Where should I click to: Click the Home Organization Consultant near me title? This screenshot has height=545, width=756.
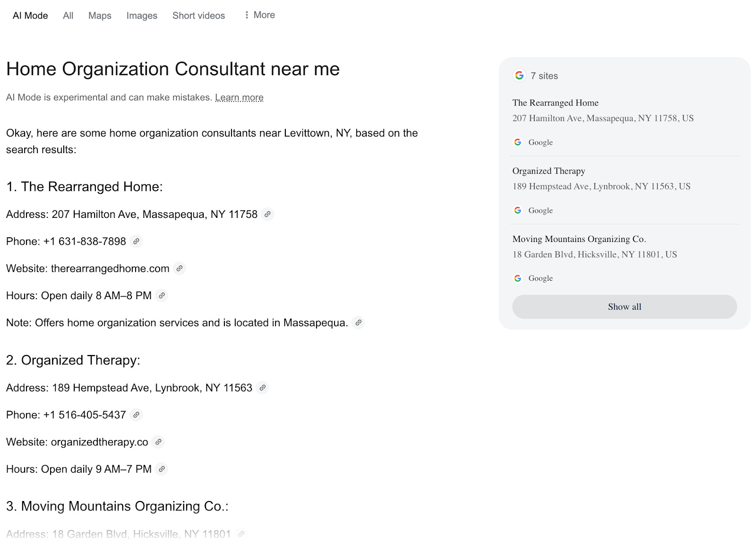pos(173,69)
